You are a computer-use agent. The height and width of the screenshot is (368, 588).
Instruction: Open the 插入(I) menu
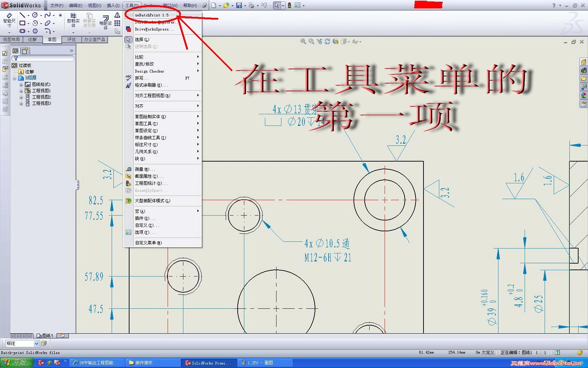click(113, 6)
